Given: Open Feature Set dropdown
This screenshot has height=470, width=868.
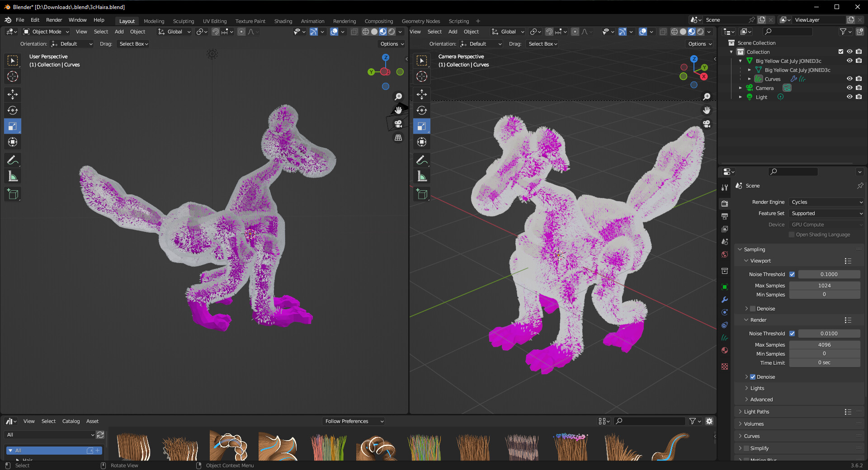Looking at the screenshot, I should coord(826,213).
